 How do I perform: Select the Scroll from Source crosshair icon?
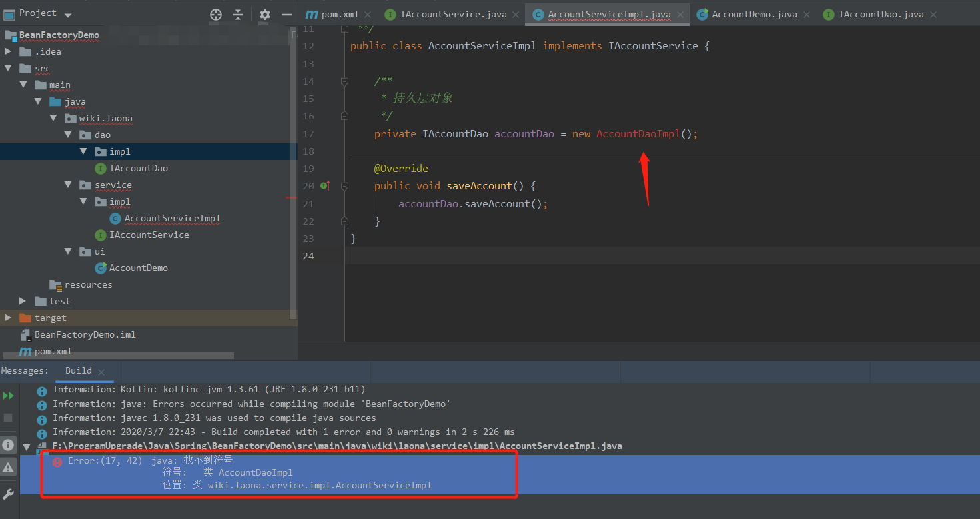(x=215, y=13)
